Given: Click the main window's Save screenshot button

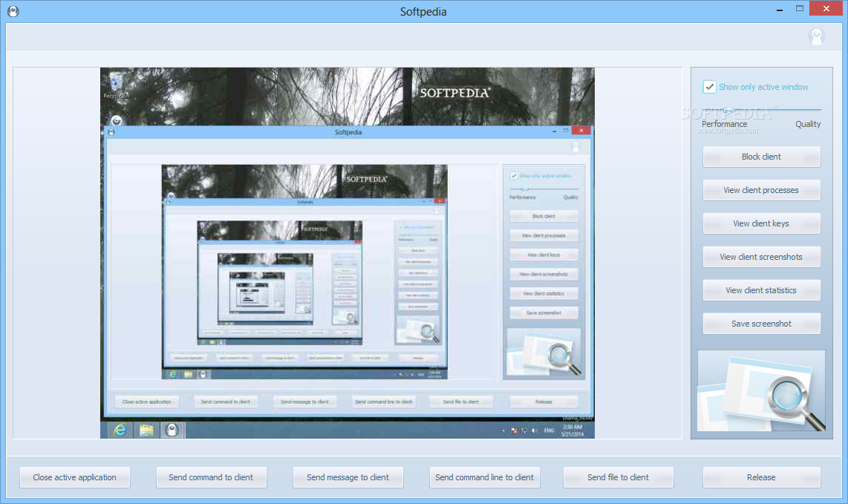Looking at the screenshot, I should pyautogui.click(x=761, y=324).
